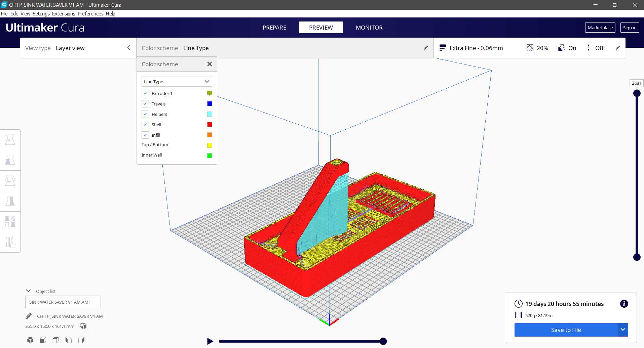
Task: Click the Top / Bottom yellow swatch
Action: tap(210, 145)
